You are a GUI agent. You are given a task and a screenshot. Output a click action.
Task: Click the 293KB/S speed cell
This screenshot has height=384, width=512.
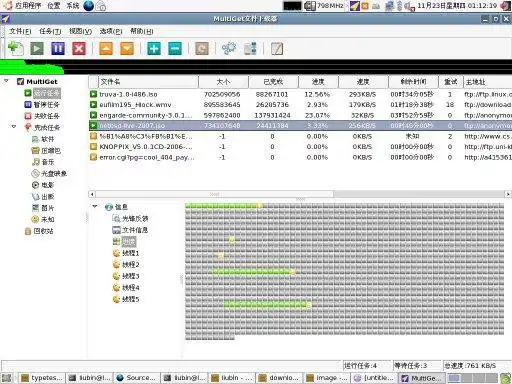[x=362, y=94]
